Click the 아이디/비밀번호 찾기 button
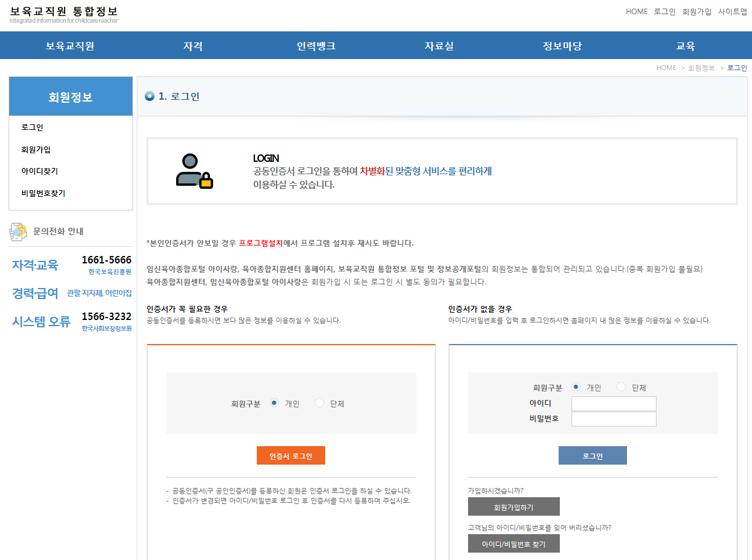Viewport: 752px width, 560px height. (x=514, y=543)
